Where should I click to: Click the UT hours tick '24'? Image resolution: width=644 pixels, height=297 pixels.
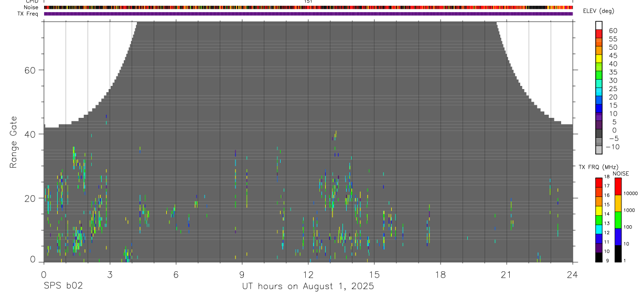(x=573, y=274)
